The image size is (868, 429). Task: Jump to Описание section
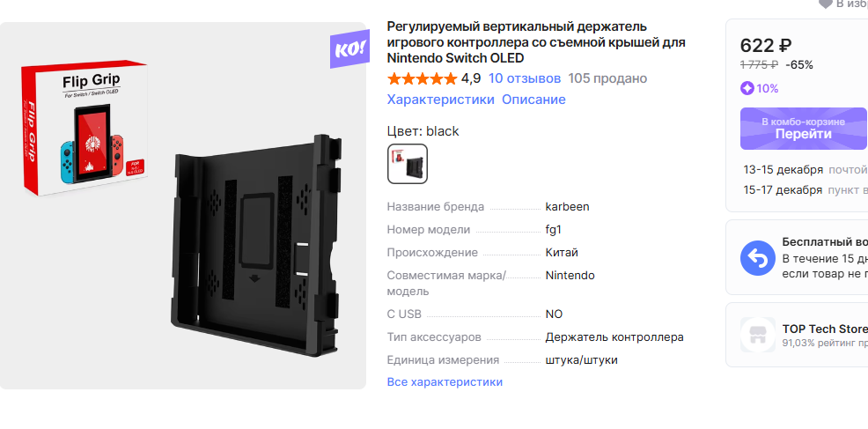pyautogui.click(x=533, y=100)
